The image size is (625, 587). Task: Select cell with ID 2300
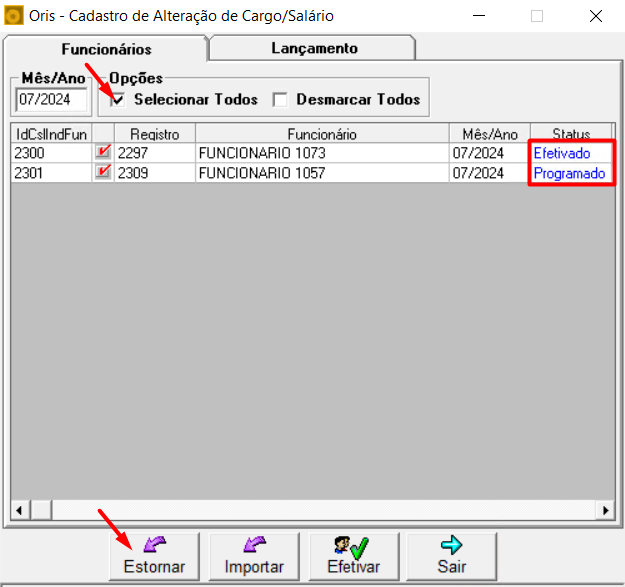(51, 153)
